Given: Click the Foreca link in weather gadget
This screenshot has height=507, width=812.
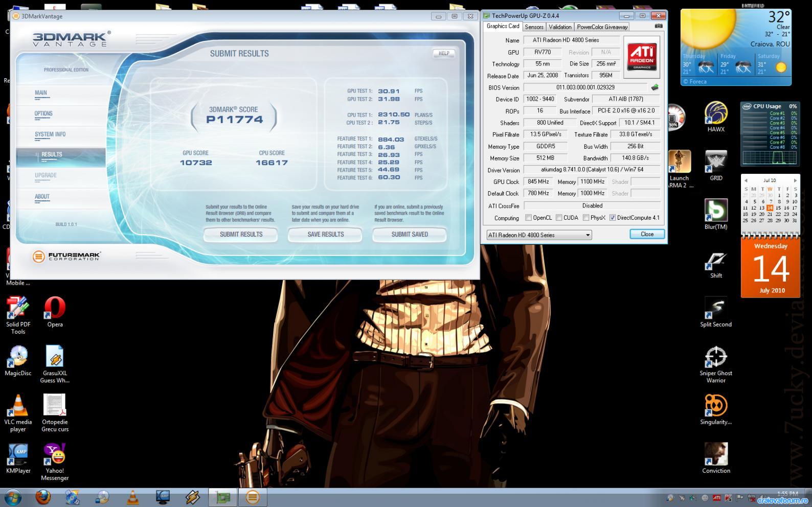Looking at the screenshot, I should 695,81.
